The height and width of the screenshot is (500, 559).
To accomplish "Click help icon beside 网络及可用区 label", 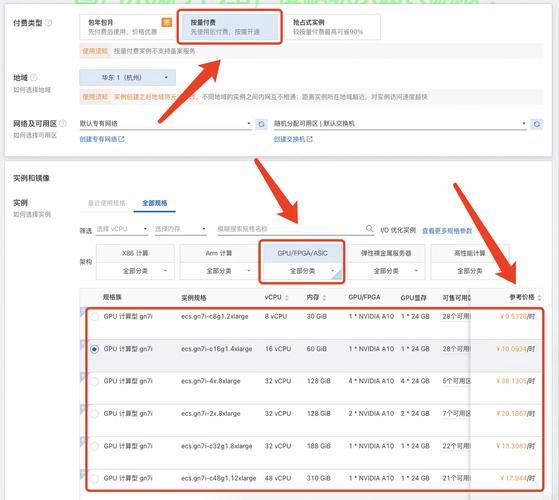I will [x=63, y=123].
